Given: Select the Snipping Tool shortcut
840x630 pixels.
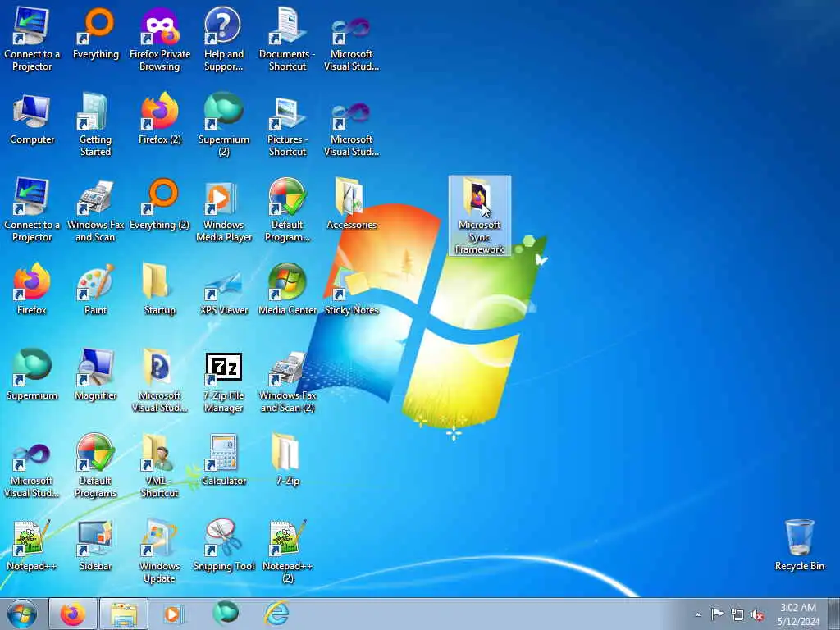Looking at the screenshot, I should [x=223, y=545].
